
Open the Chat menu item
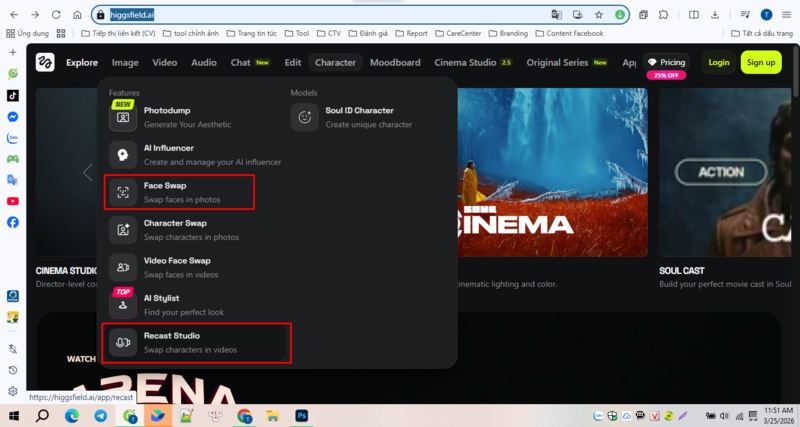point(250,63)
